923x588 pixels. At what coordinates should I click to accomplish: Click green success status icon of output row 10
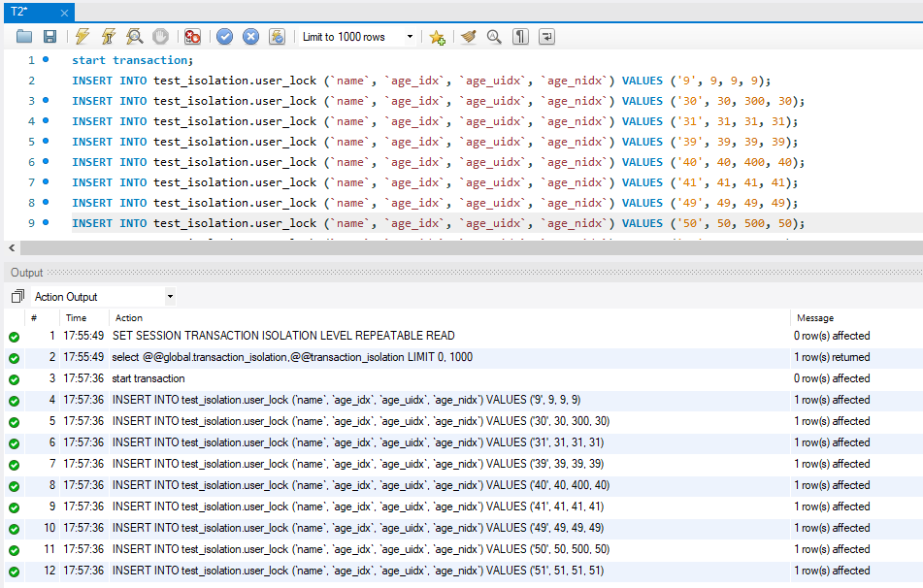pyautogui.click(x=15, y=529)
